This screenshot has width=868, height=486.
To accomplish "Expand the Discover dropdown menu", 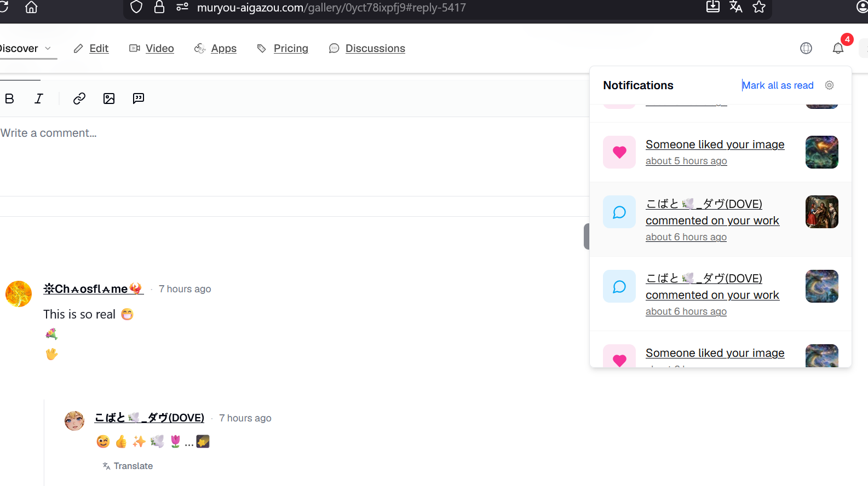I will [26, 48].
